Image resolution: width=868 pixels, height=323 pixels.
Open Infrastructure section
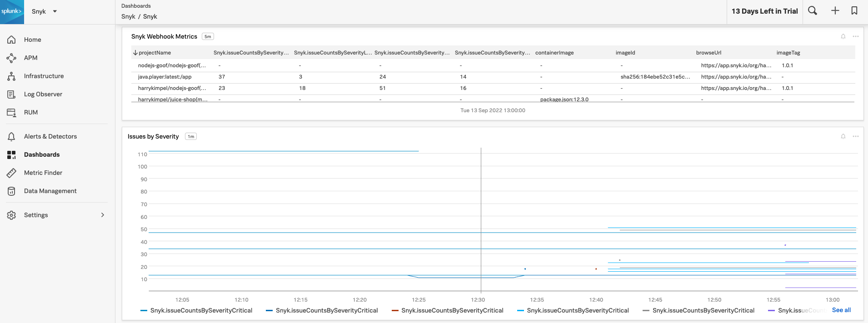(x=44, y=76)
